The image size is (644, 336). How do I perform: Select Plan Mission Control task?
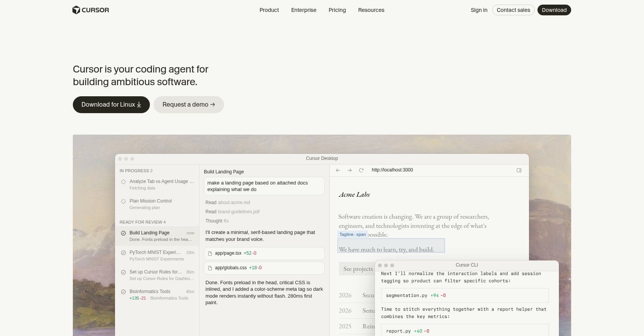point(157,204)
